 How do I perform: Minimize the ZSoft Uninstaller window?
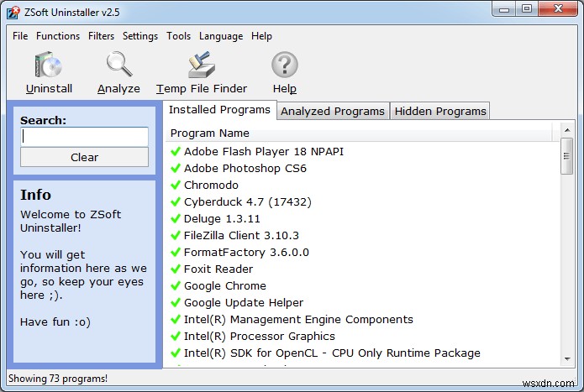[504, 9]
